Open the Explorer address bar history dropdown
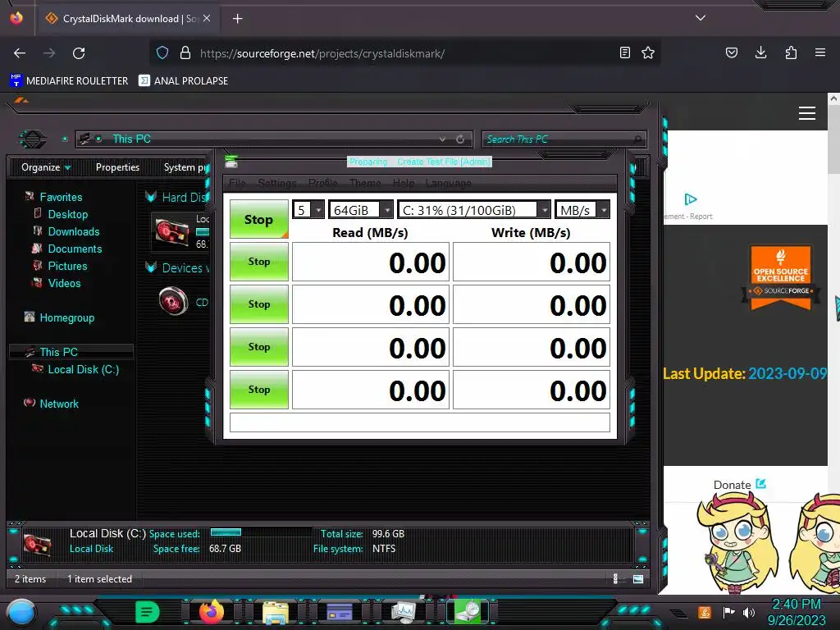840x630 pixels. click(442, 139)
